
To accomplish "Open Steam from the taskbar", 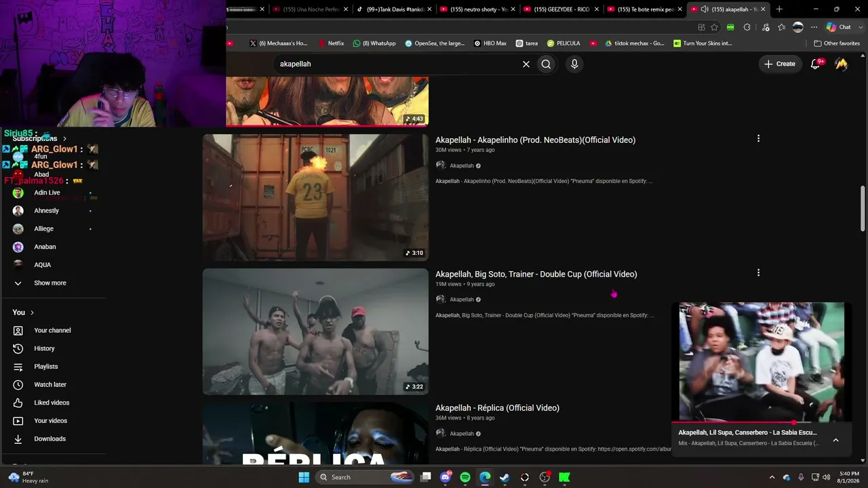I will 505,477.
